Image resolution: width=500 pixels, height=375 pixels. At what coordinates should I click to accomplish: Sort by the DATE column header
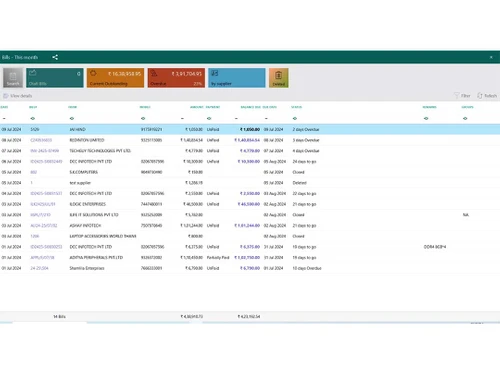[4, 107]
